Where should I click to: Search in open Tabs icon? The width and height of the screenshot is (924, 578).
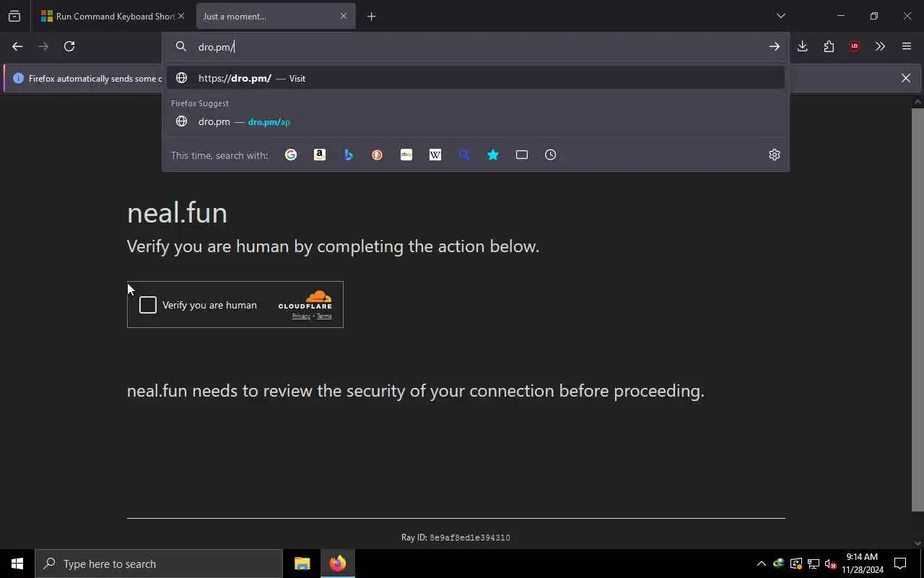[522, 155]
